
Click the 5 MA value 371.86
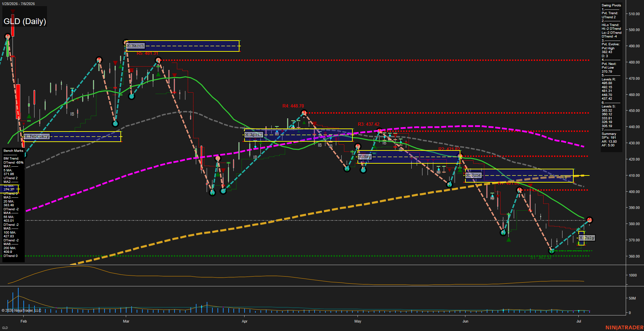[9, 174]
